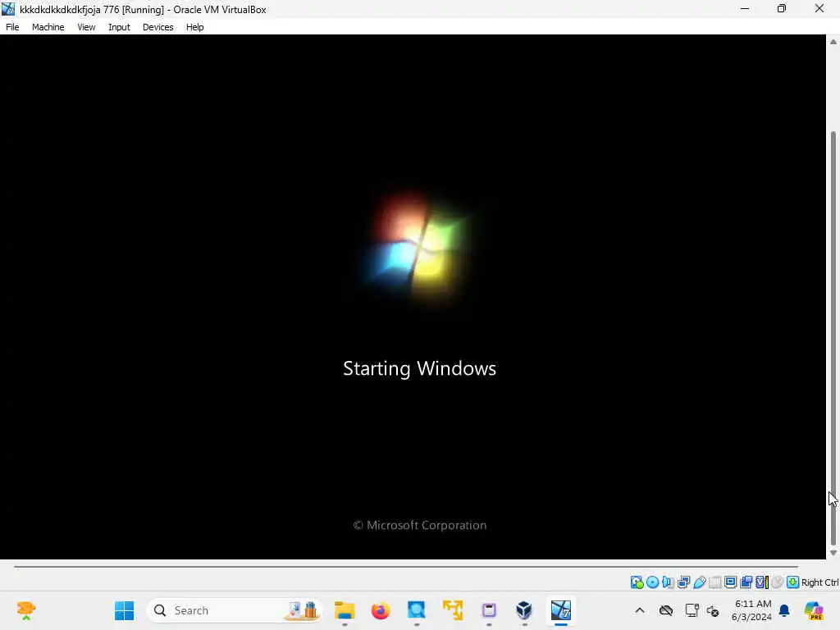Open VirtualBox Manager cube icon on taskbar
Viewport: 840px width, 630px height.
pos(524,610)
